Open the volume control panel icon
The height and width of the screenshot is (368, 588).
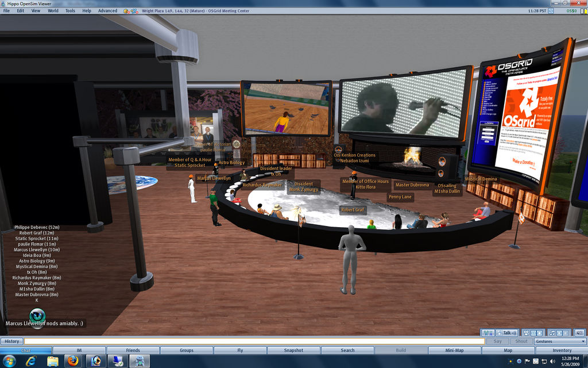[x=579, y=333]
